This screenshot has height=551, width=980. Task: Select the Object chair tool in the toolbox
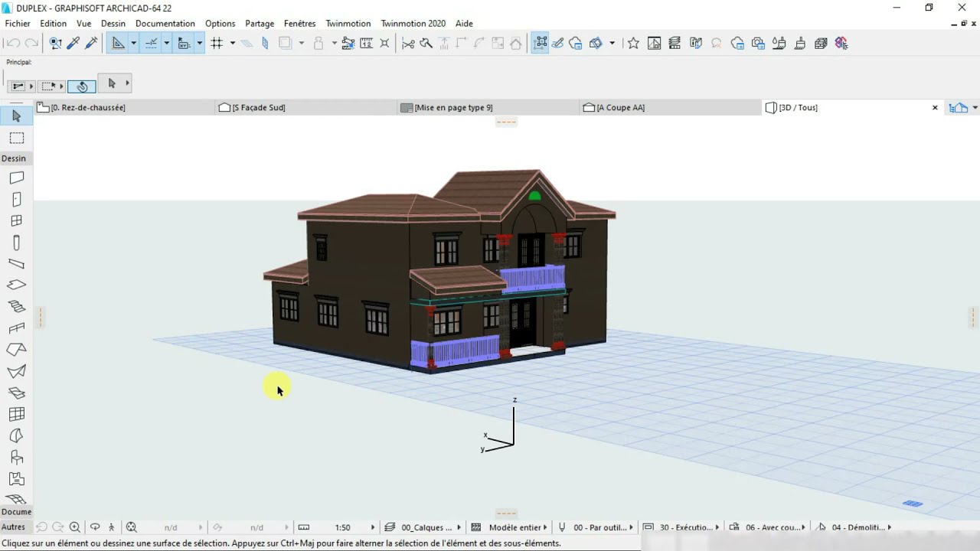point(16,457)
